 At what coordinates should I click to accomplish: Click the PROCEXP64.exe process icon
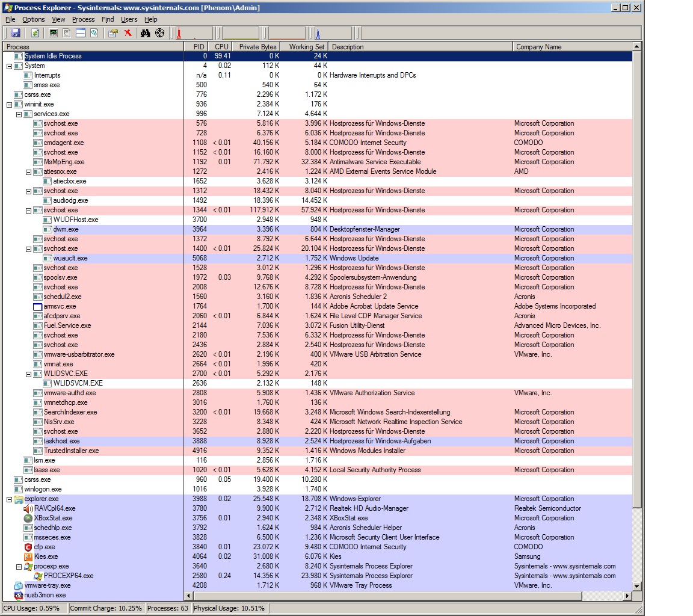click(38, 576)
